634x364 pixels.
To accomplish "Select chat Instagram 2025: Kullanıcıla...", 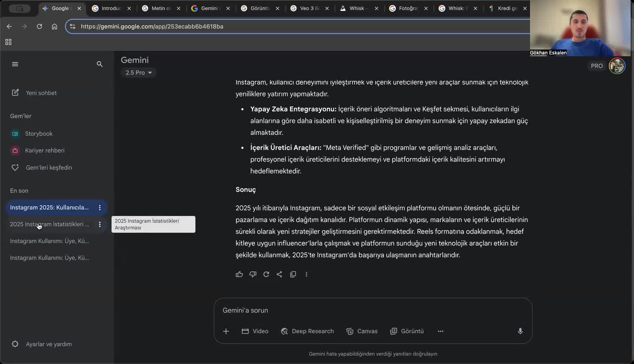I will [49, 208].
